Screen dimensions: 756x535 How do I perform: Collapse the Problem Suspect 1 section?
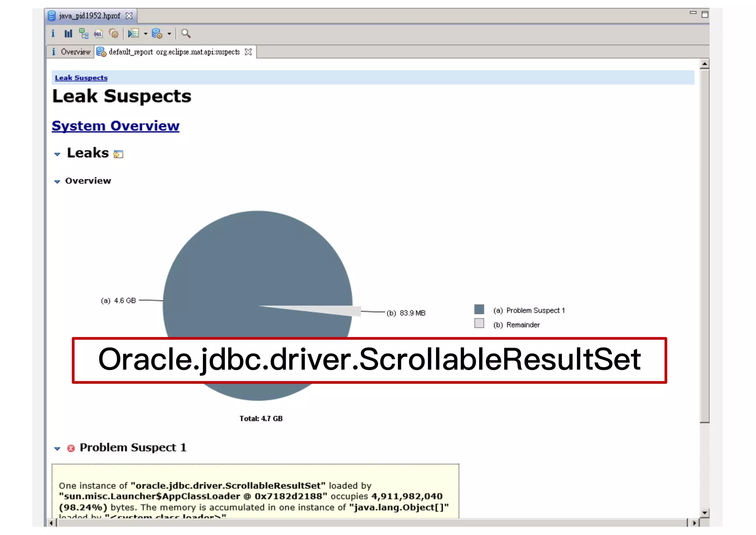(57, 449)
